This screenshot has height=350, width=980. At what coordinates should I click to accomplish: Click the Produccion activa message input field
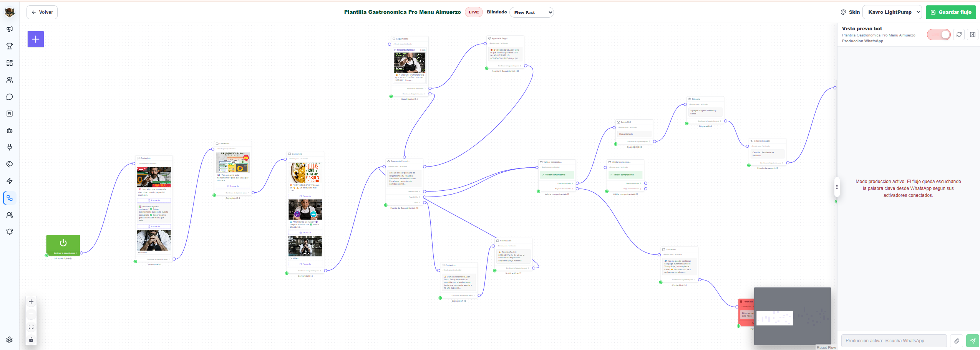pos(894,341)
